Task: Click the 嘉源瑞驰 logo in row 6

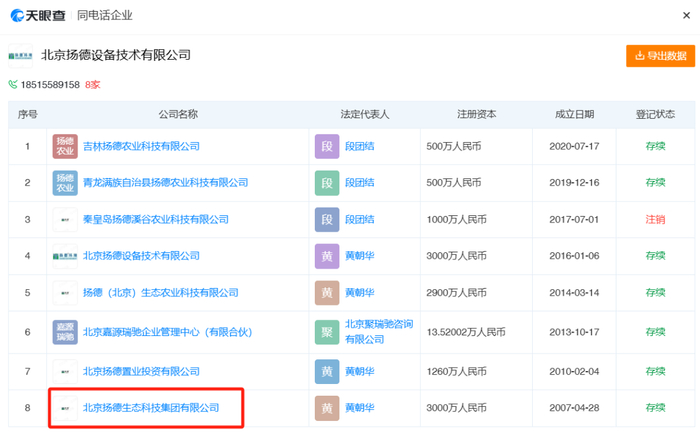Action: 65,332
